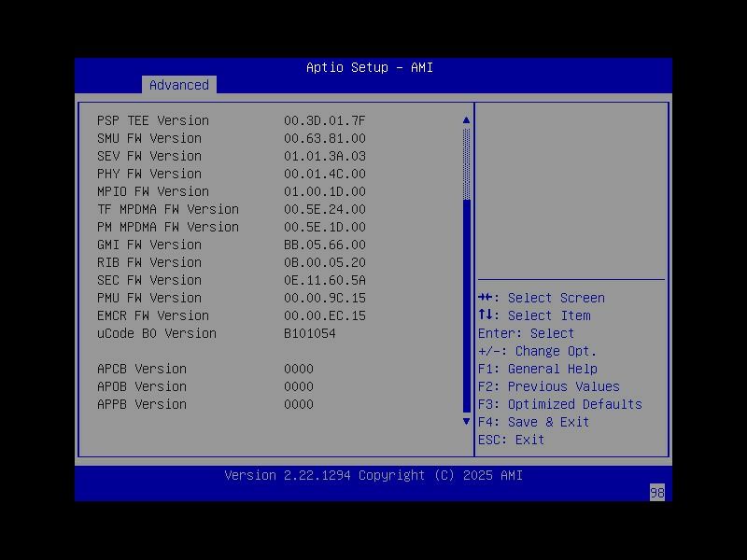747x560 pixels.
Task: Click value 01.00.1D.00
Action: pos(325,191)
